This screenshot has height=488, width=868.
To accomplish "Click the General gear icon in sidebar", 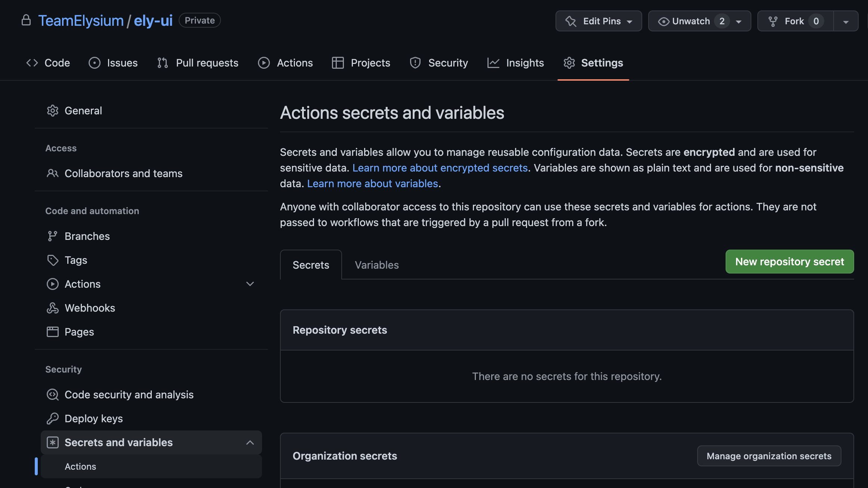I will [53, 111].
